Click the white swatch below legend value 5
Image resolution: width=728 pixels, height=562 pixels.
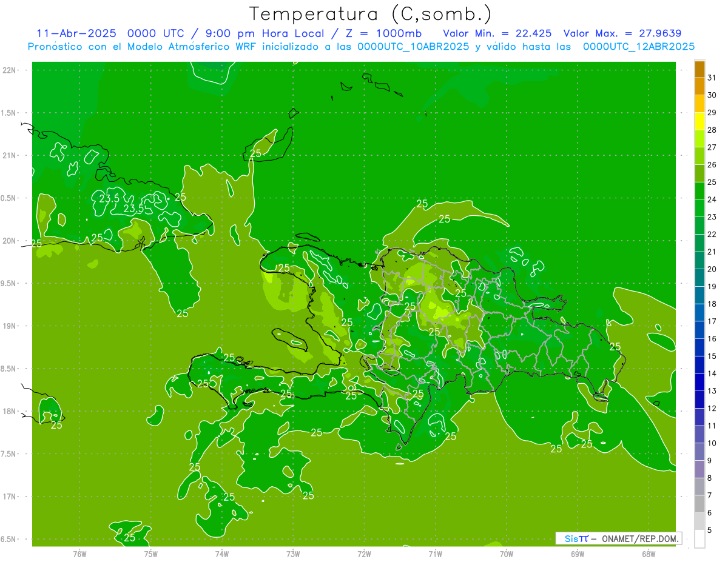699,539
